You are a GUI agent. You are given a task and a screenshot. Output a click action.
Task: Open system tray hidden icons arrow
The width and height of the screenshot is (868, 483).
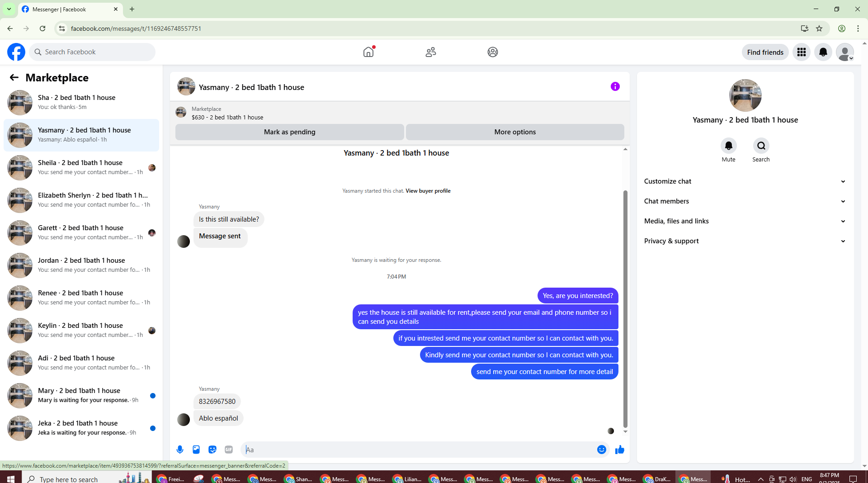[x=760, y=479]
